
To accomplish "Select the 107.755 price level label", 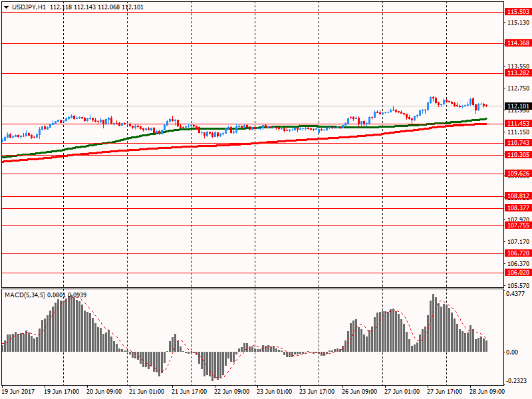I will coord(518,225).
